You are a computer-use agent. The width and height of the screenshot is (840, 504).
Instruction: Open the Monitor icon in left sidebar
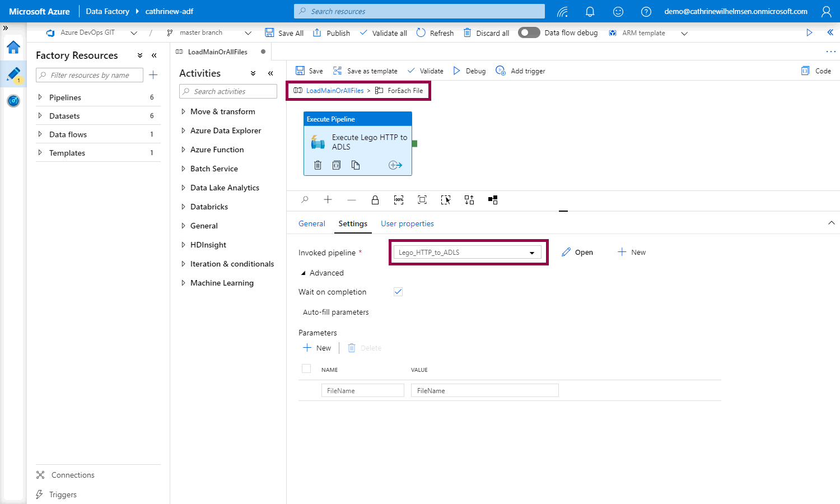(x=13, y=101)
